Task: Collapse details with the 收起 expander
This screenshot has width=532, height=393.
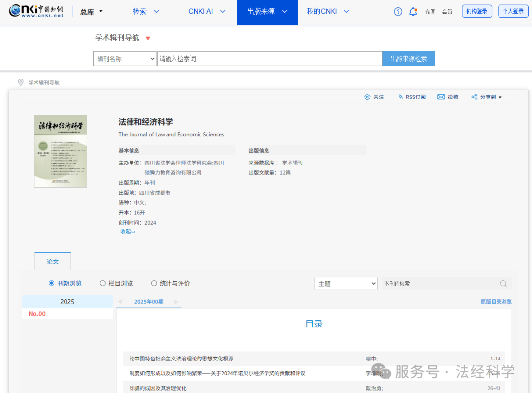Action: pyautogui.click(x=127, y=231)
